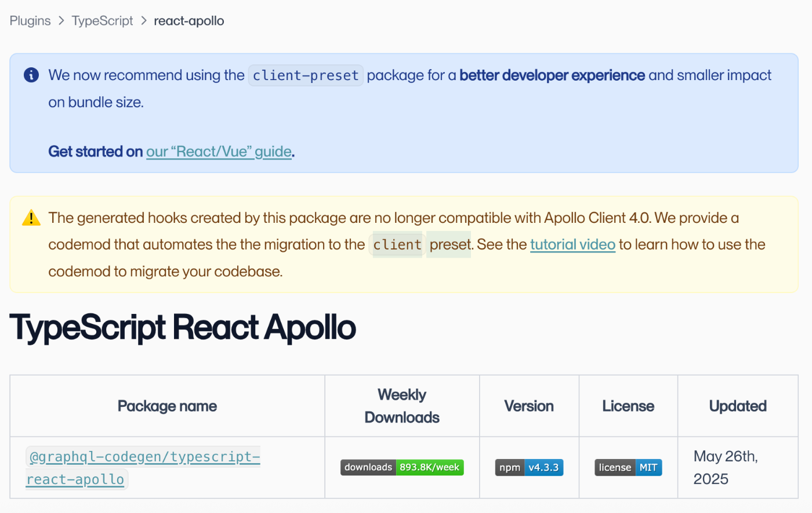Click the Weekly Downloads column header
The height and width of the screenshot is (513, 812).
pyautogui.click(x=402, y=406)
